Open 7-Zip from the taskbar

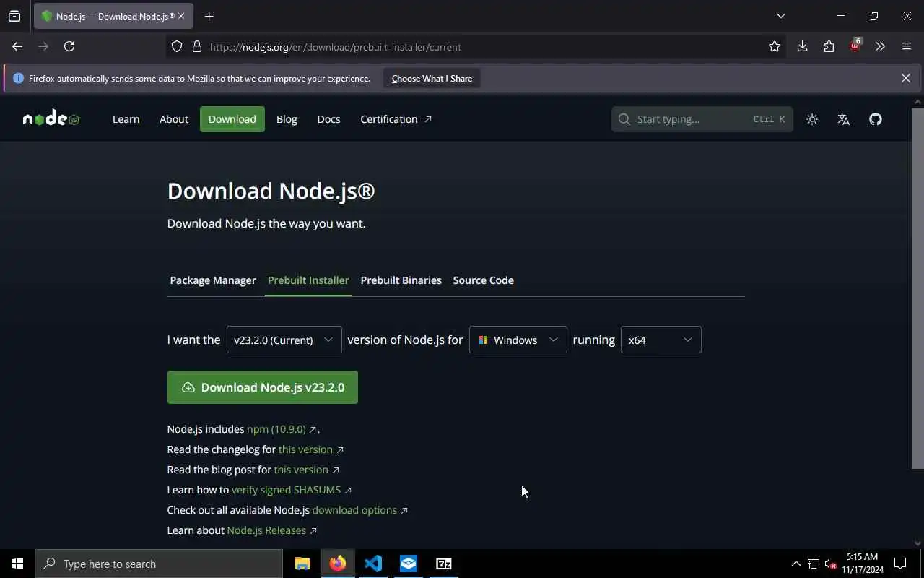(x=444, y=564)
